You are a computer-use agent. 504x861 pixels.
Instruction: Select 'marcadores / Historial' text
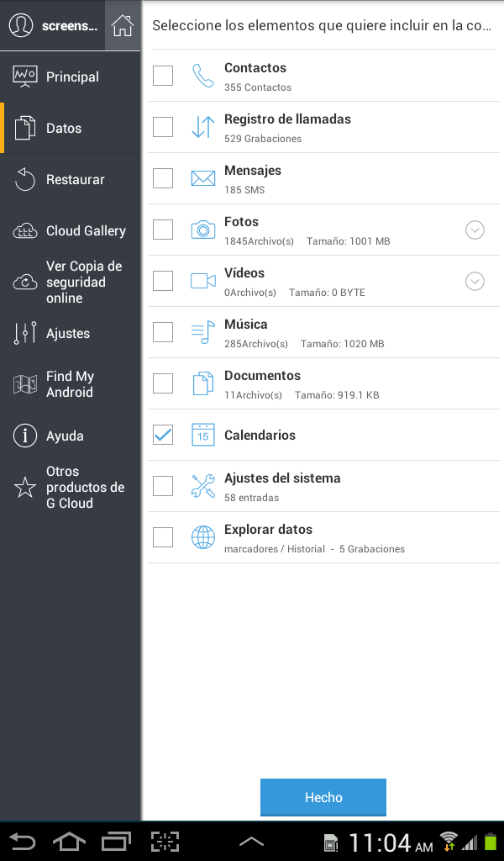275,548
